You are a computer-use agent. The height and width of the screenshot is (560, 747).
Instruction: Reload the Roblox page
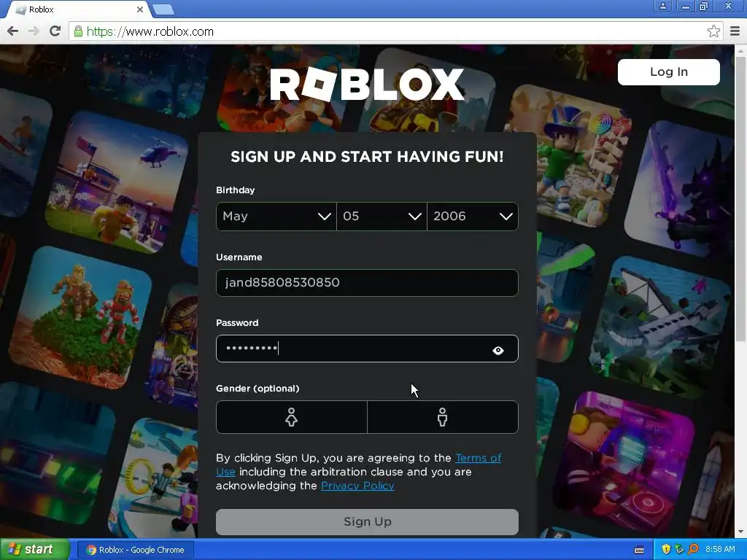pos(55,31)
